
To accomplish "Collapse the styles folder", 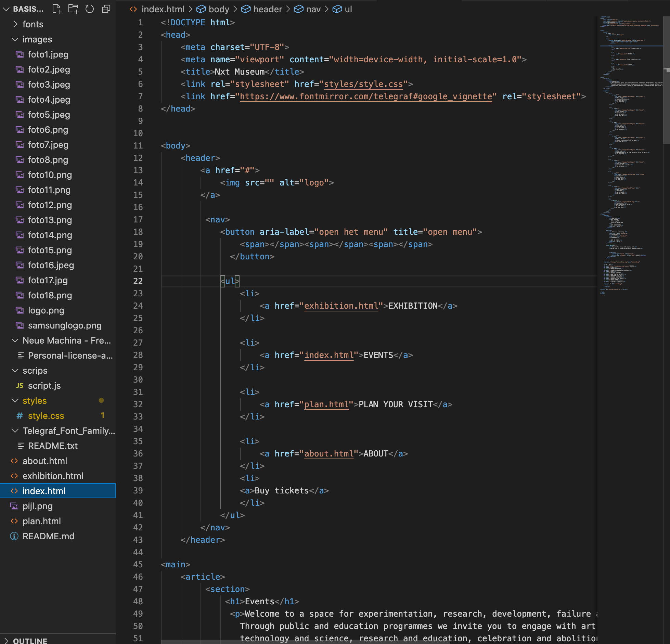I will [x=35, y=400].
